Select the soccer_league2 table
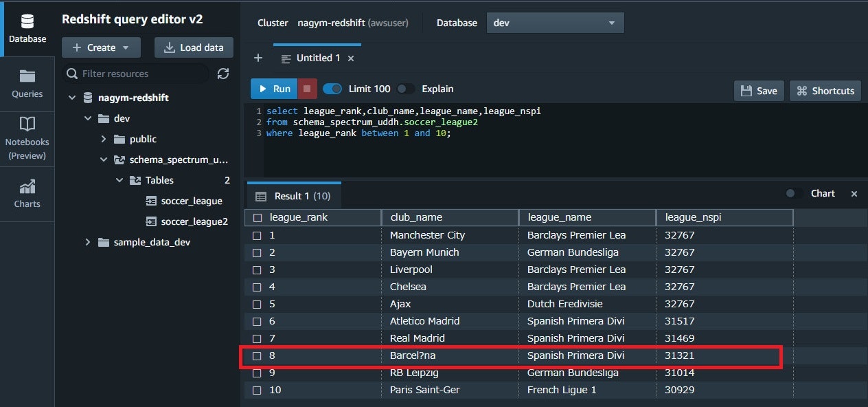Screen dimensions: 868x407 (194, 221)
